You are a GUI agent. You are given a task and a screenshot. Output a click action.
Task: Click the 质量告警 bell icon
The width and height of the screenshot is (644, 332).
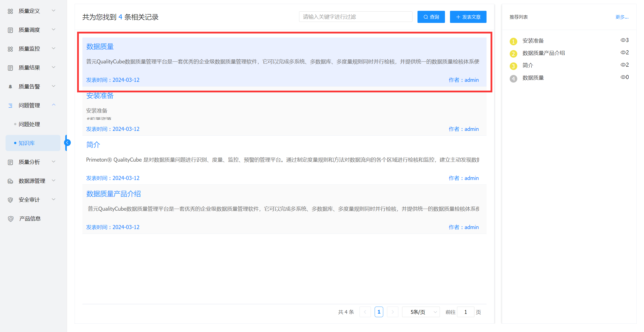click(10, 87)
